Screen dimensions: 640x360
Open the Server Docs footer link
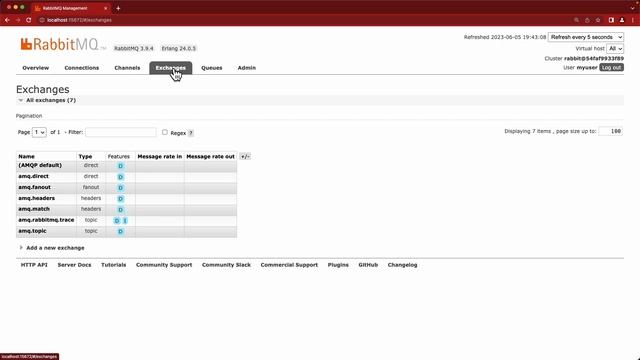[74, 265]
